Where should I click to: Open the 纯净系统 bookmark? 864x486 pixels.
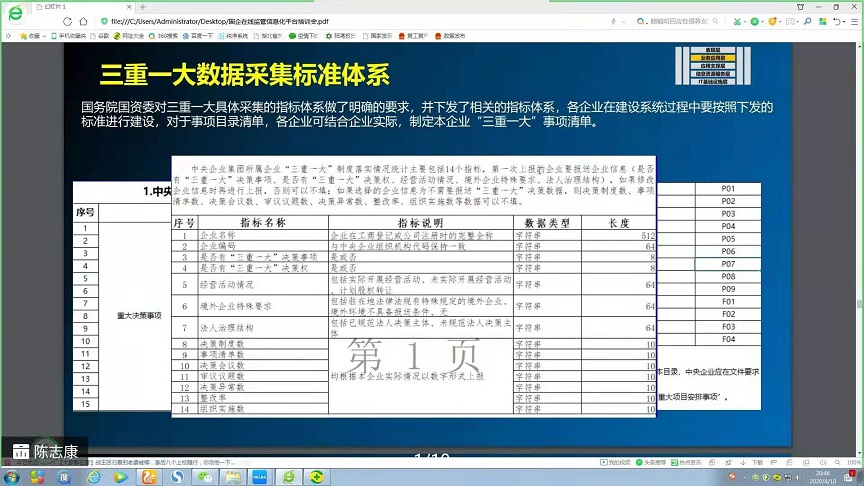tap(233, 36)
